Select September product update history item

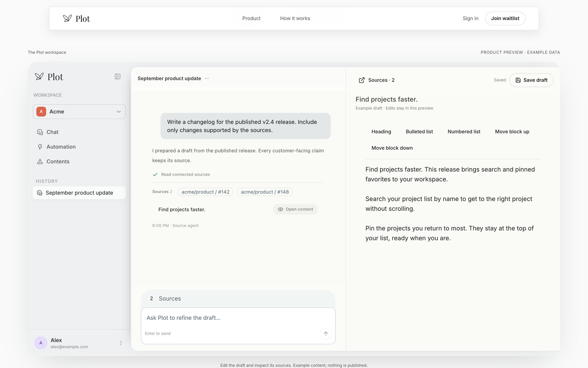79,193
